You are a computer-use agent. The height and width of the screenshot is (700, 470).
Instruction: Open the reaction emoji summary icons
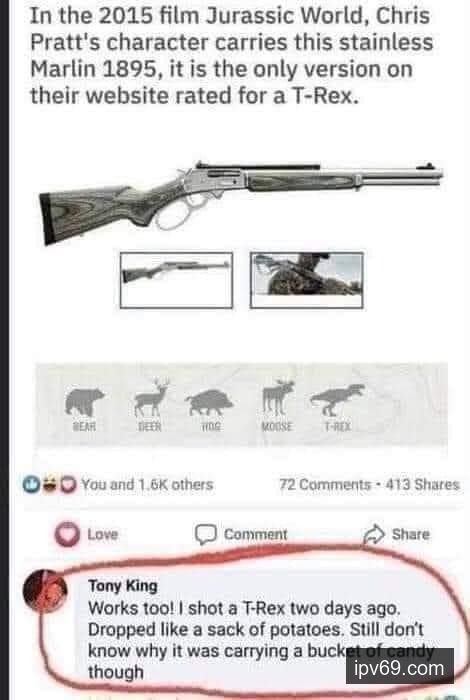(x=50, y=485)
